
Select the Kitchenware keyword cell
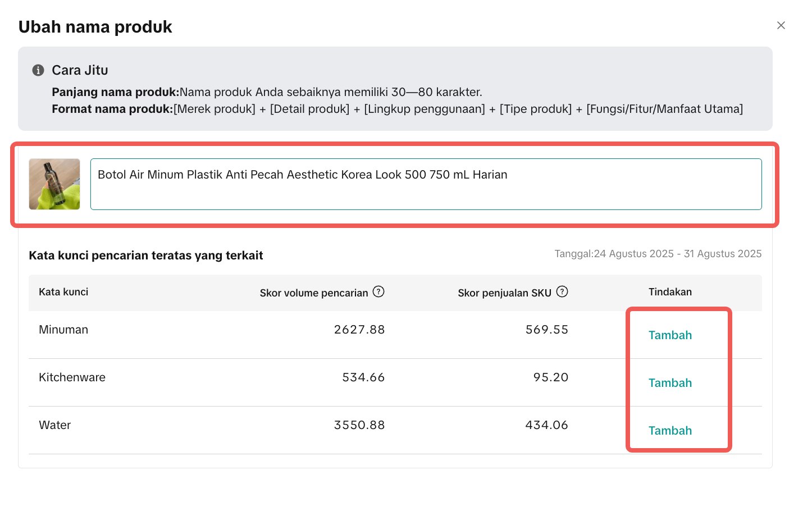tap(72, 377)
